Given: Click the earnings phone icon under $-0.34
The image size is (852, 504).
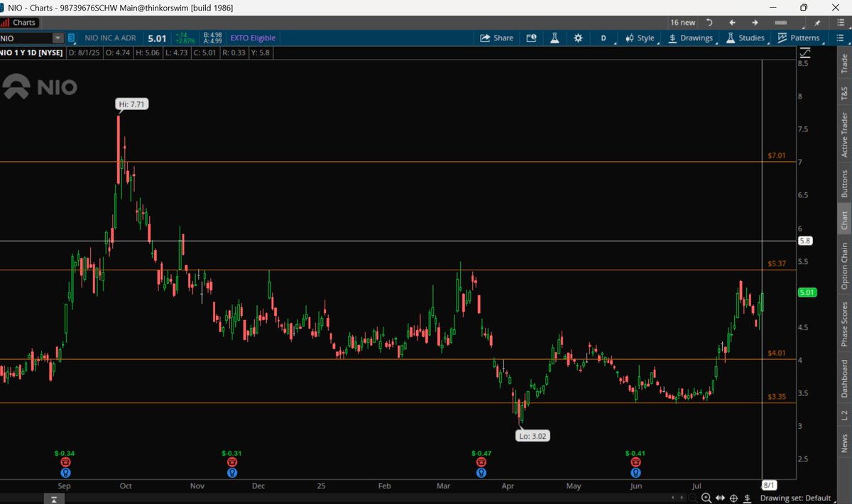Looking at the screenshot, I should (x=65, y=461).
